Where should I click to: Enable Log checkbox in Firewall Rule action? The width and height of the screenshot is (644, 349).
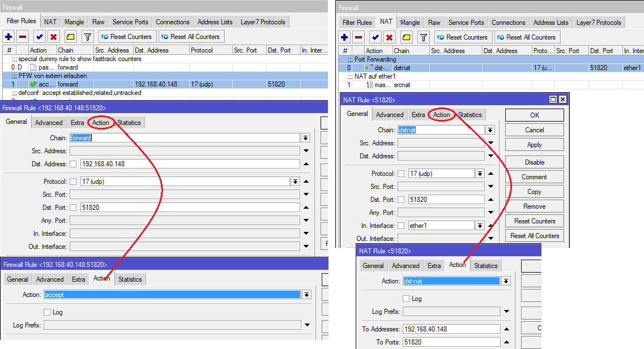pos(47,312)
